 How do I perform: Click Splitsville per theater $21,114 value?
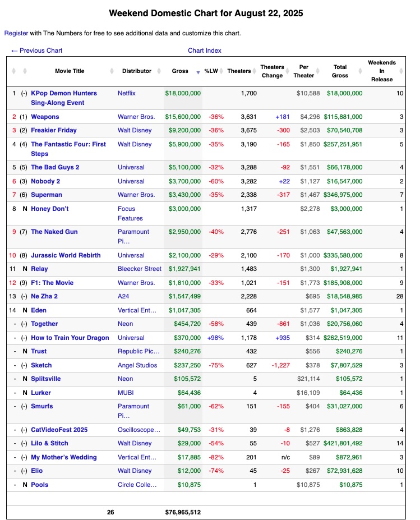(308, 379)
